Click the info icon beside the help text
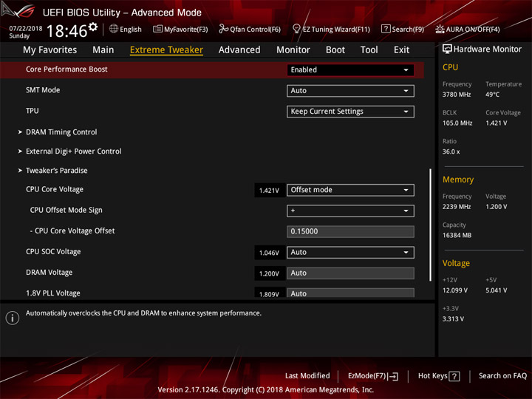 coord(13,318)
